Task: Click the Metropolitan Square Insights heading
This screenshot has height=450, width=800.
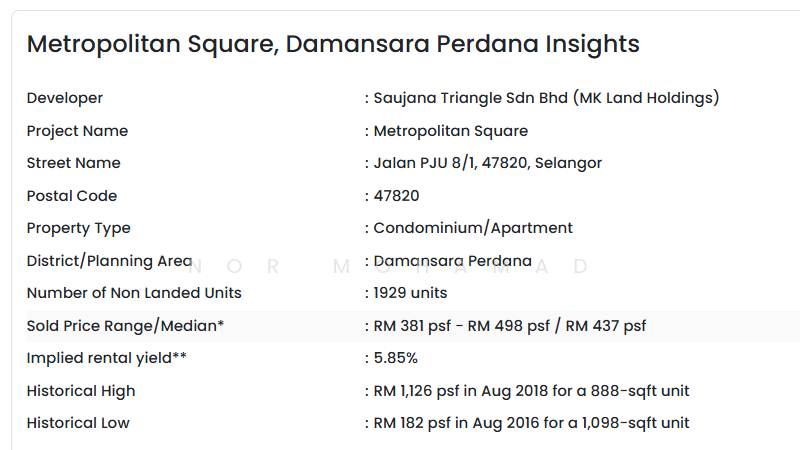Action: tap(332, 44)
